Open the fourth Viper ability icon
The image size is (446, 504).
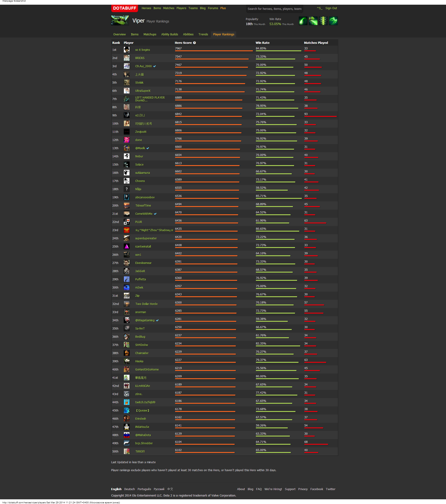[x=333, y=21]
